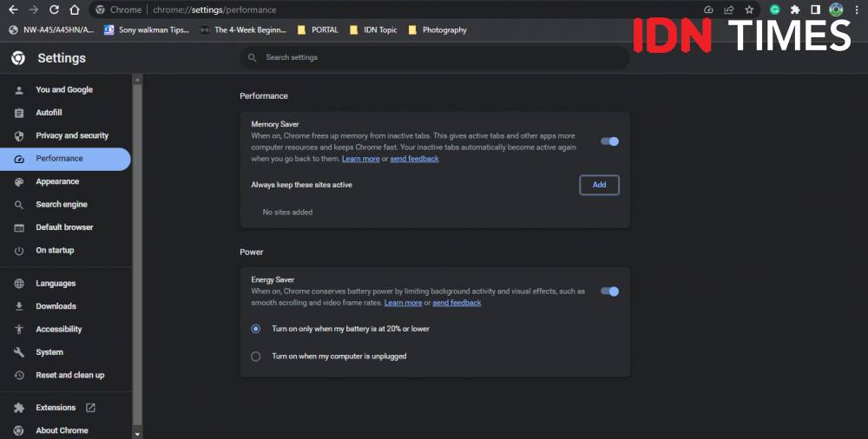Click the external link icon next to Extensions
Image resolution: width=868 pixels, height=439 pixels.
click(90, 408)
